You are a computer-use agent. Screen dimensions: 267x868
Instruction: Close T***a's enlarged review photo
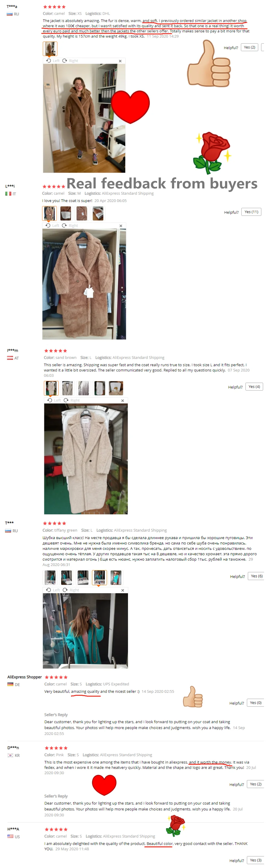click(120, 61)
